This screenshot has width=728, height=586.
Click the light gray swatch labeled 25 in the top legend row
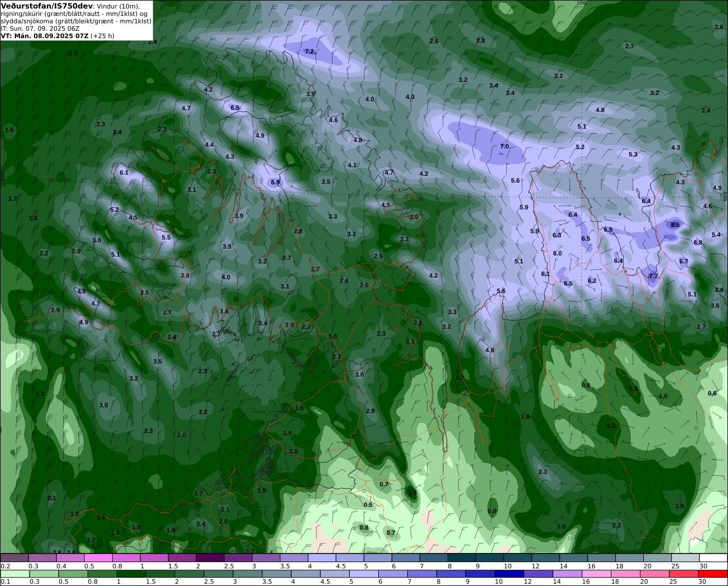pyautogui.click(x=685, y=558)
